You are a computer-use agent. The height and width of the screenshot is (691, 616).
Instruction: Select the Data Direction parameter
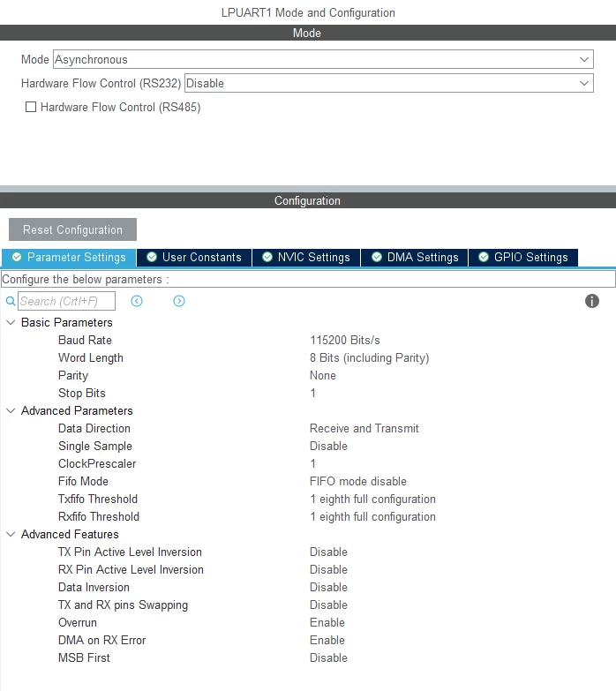94,428
